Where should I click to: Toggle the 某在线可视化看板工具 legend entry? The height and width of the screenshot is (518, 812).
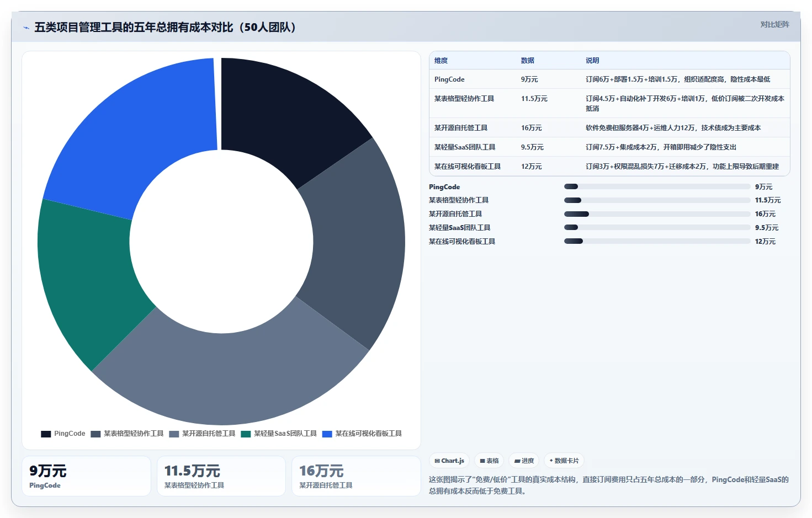pos(362,434)
